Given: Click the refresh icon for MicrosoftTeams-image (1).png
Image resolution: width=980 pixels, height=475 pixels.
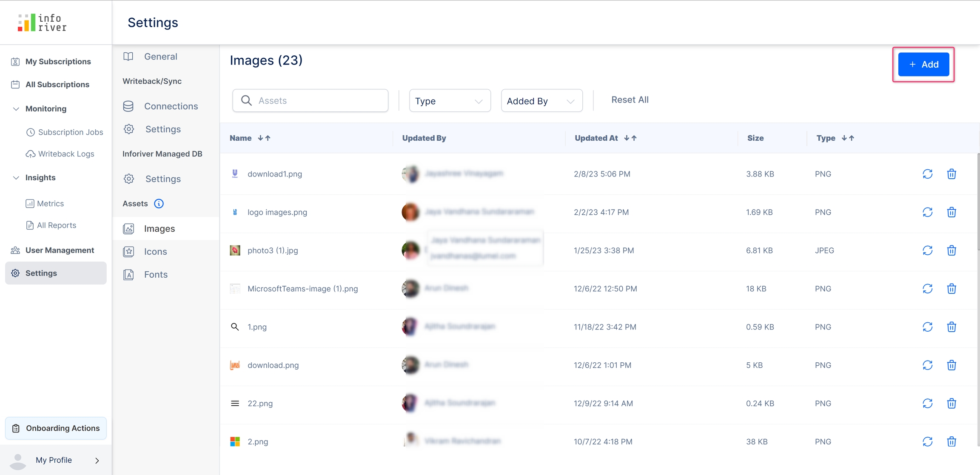Looking at the screenshot, I should (927, 289).
